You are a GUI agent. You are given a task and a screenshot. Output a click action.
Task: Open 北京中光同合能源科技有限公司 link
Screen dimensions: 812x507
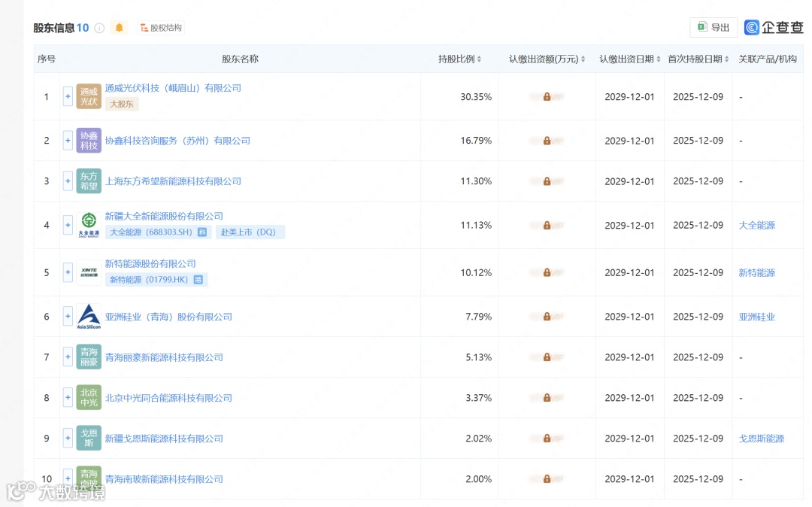tap(168, 398)
